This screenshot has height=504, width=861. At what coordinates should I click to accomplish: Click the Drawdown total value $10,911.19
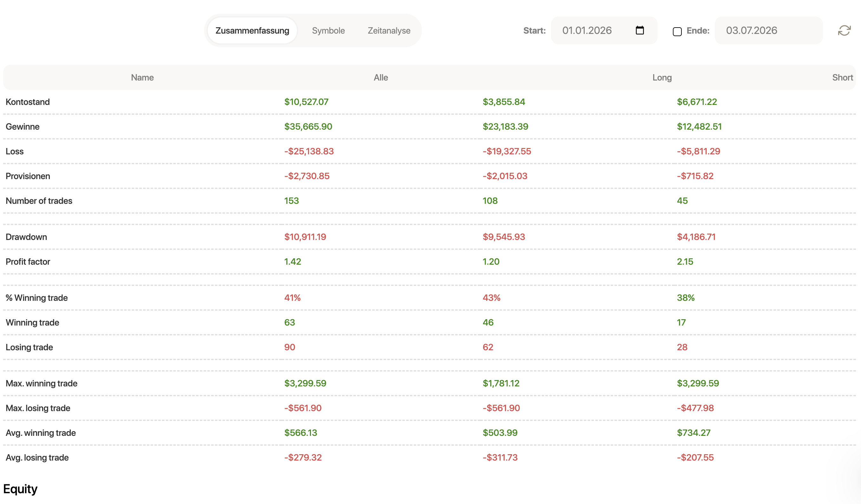tap(305, 237)
